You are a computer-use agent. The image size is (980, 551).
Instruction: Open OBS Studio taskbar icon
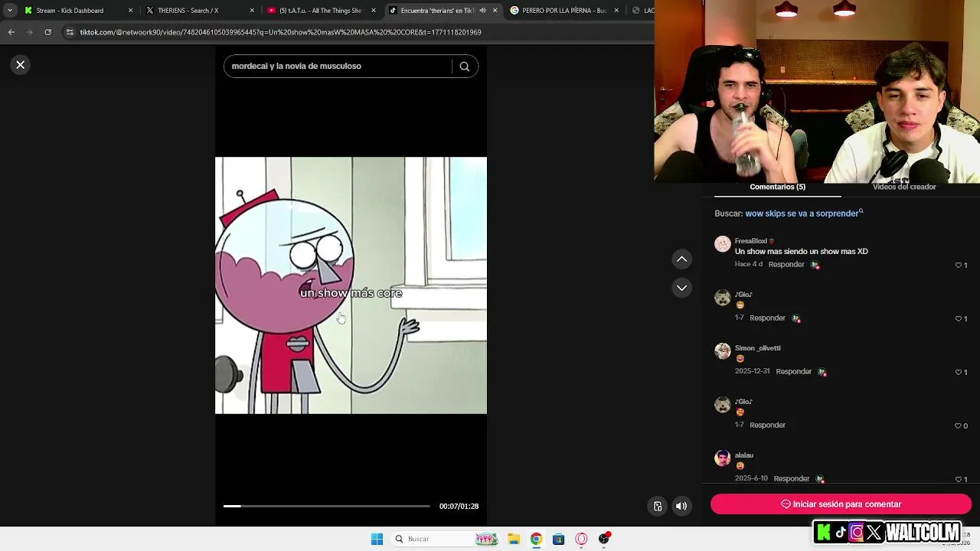[604, 539]
